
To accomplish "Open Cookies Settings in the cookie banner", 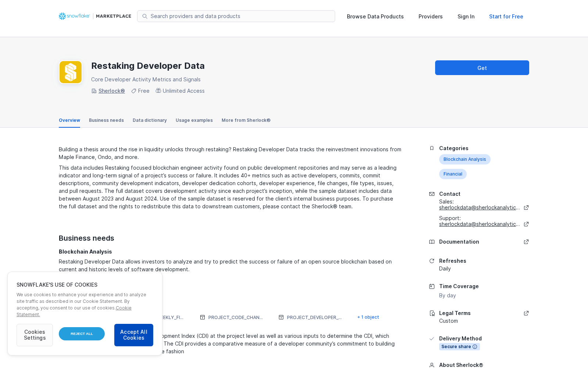I will click(35, 335).
